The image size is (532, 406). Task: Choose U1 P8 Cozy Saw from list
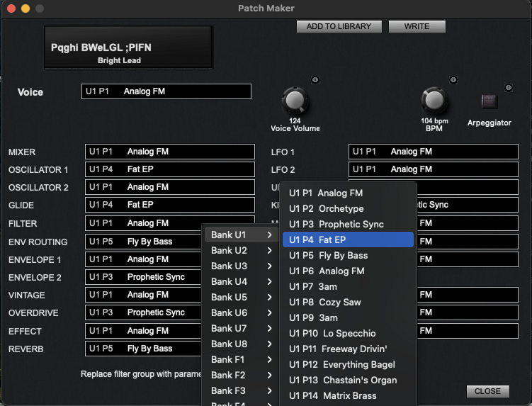click(347, 302)
